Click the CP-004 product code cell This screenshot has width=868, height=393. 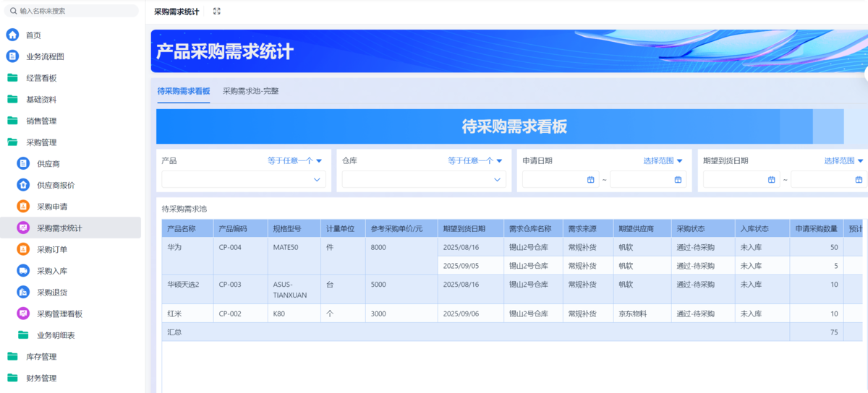240,256
